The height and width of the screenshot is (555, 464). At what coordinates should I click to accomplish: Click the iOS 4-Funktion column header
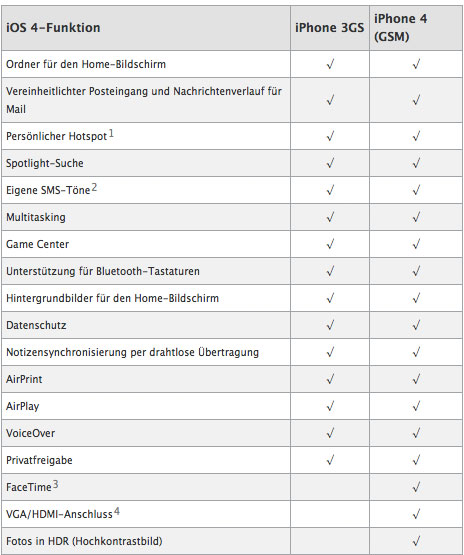[53, 28]
